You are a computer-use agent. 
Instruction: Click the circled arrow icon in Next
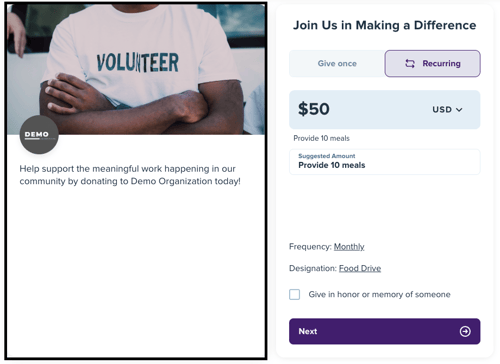(x=465, y=331)
